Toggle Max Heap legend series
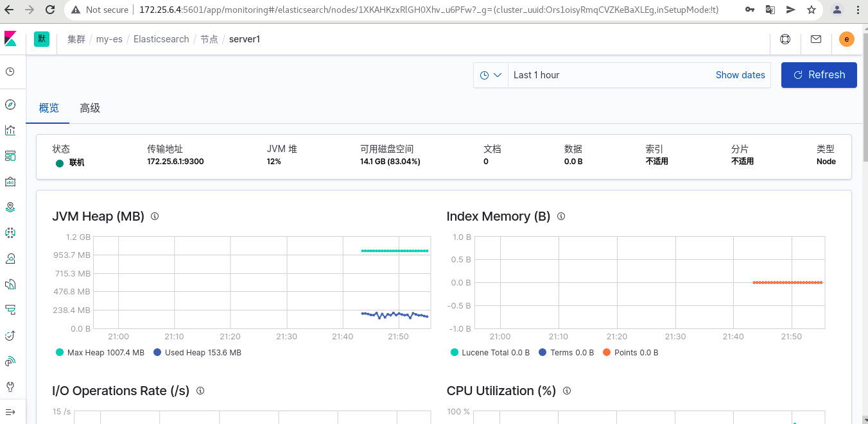 (100, 353)
